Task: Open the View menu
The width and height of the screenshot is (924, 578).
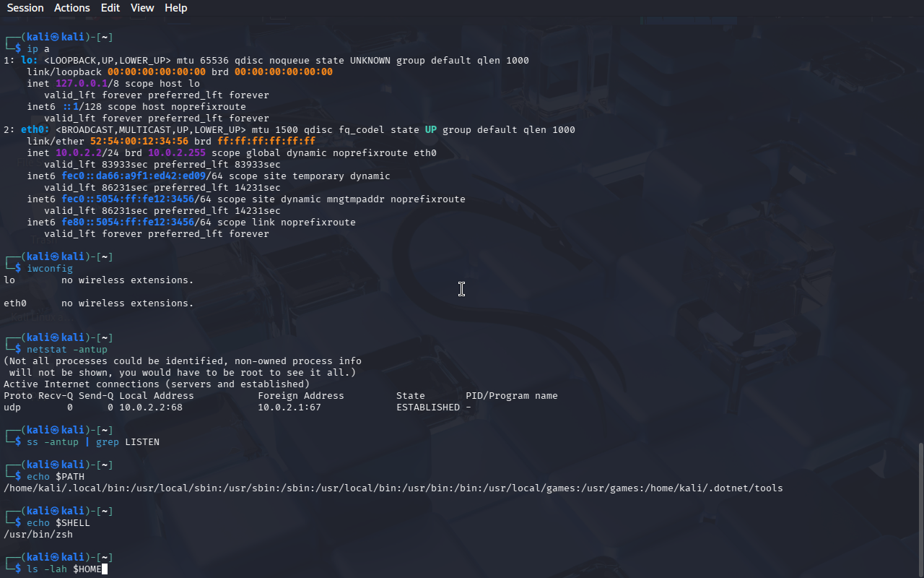Action: coord(142,8)
